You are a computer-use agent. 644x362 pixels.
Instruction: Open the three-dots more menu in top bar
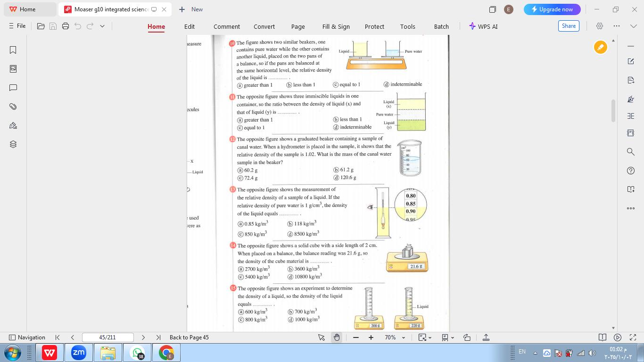point(617,26)
